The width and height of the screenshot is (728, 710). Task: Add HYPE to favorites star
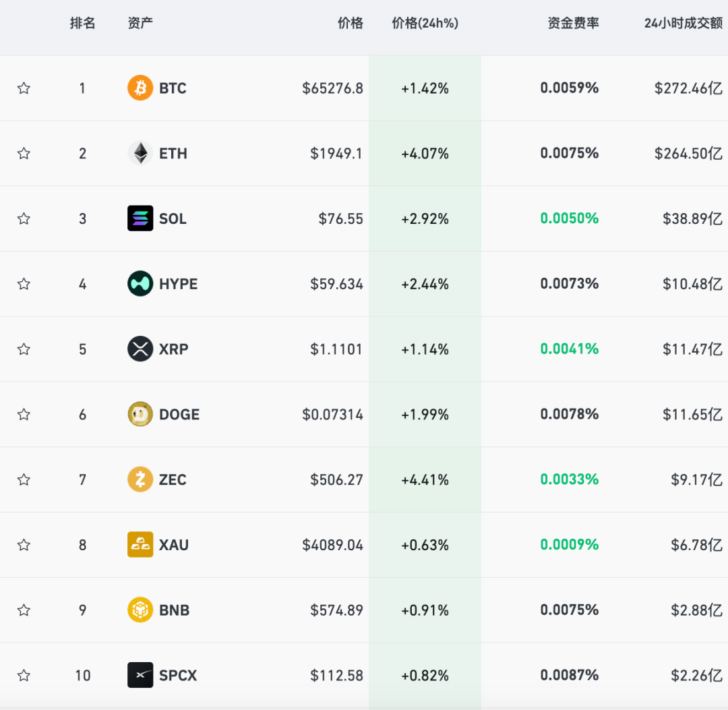[24, 284]
